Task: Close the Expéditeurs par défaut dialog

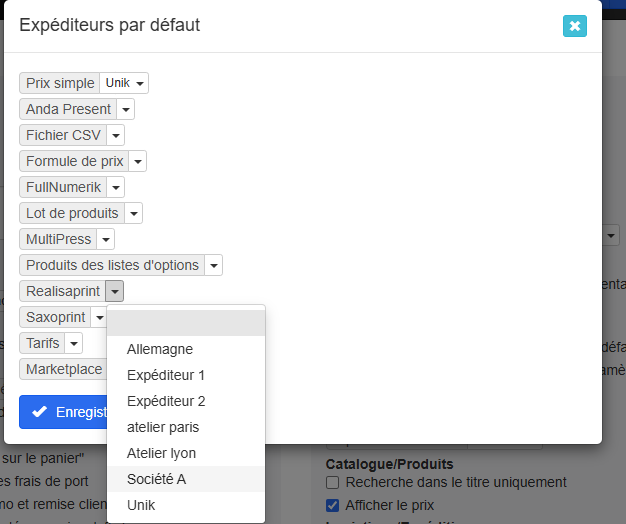Action: pos(574,26)
